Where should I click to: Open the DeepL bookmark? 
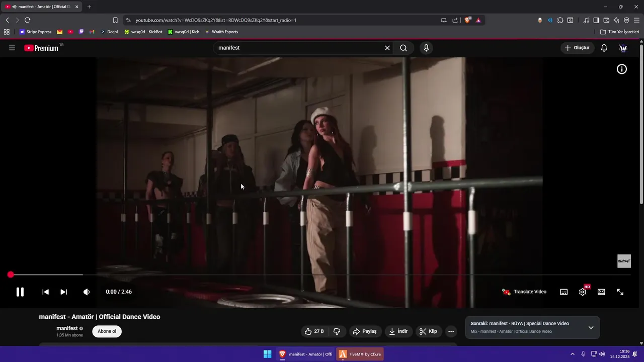[110, 32]
